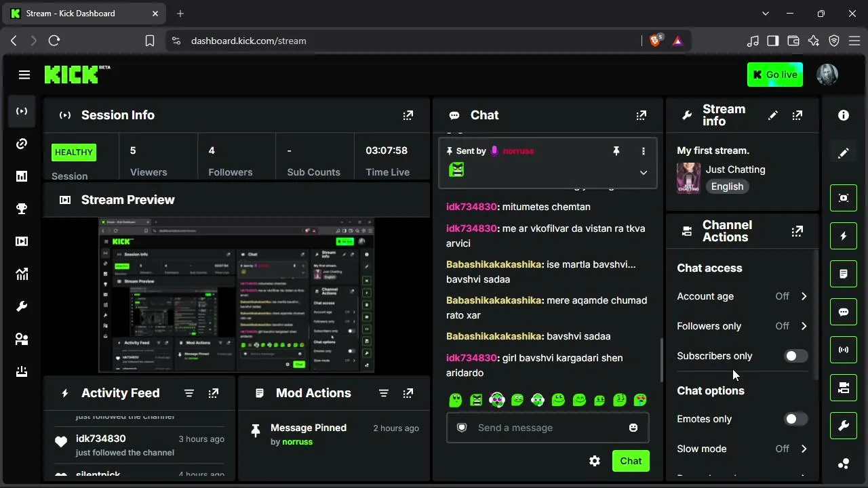Click moderator norruss in Mod Actions

click(298, 442)
